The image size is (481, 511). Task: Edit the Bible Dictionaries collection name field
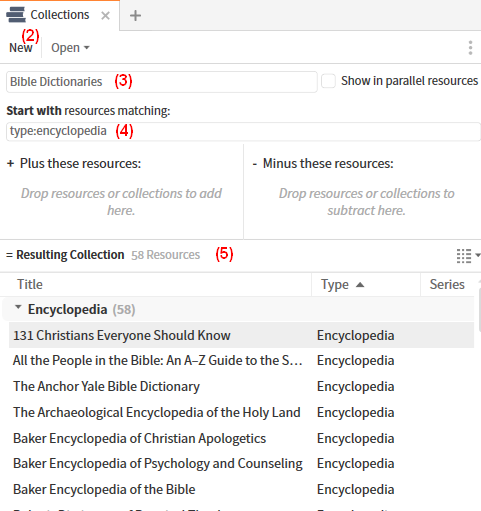[162, 82]
